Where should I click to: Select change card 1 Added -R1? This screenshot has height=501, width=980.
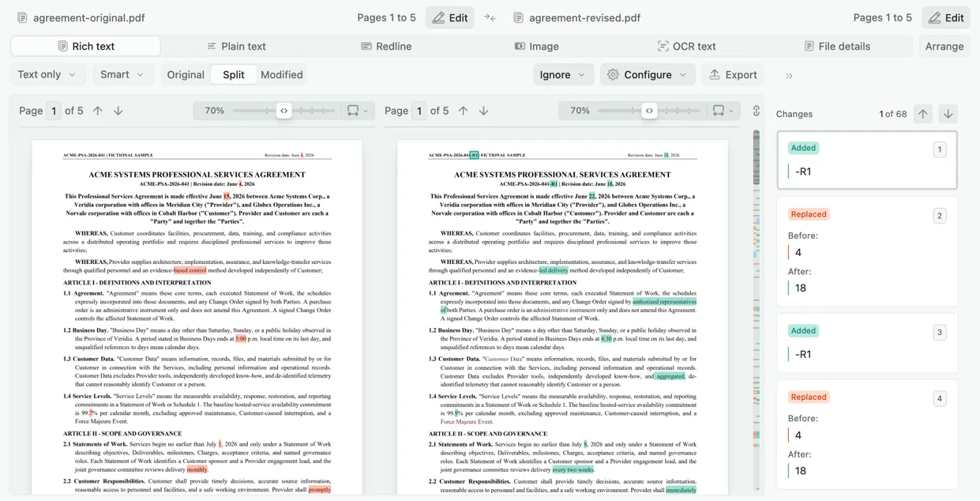coord(867,160)
